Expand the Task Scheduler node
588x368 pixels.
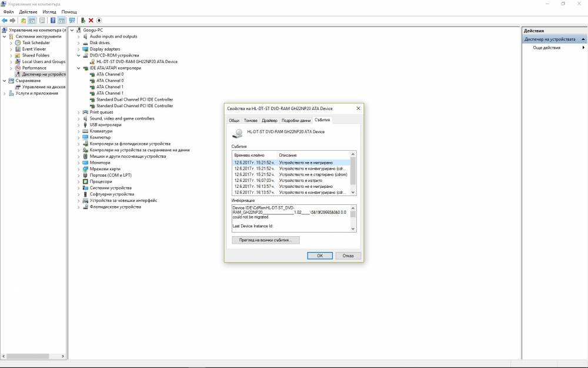click(x=11, y=43)
